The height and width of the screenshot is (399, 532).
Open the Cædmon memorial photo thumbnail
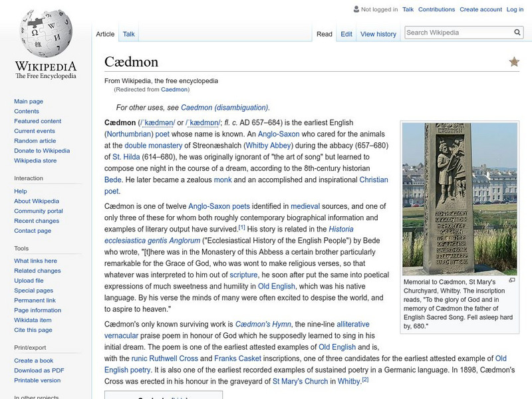[460, 199]
